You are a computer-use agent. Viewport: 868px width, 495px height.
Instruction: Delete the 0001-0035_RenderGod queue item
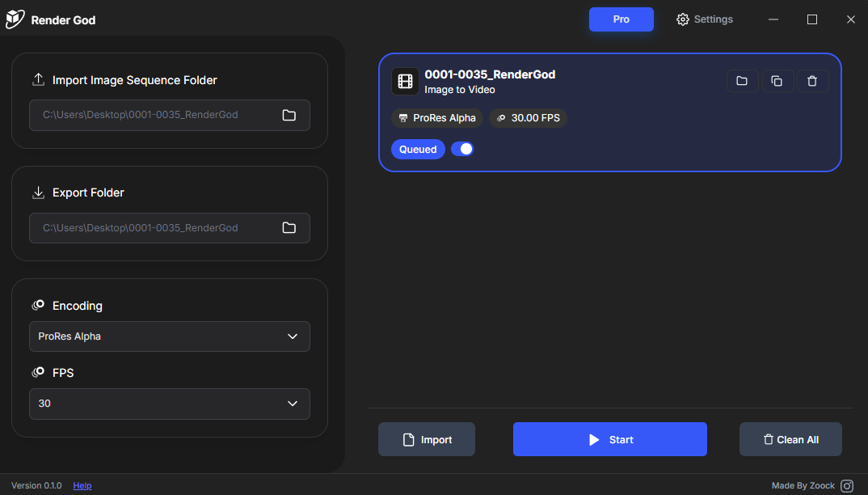813,81
